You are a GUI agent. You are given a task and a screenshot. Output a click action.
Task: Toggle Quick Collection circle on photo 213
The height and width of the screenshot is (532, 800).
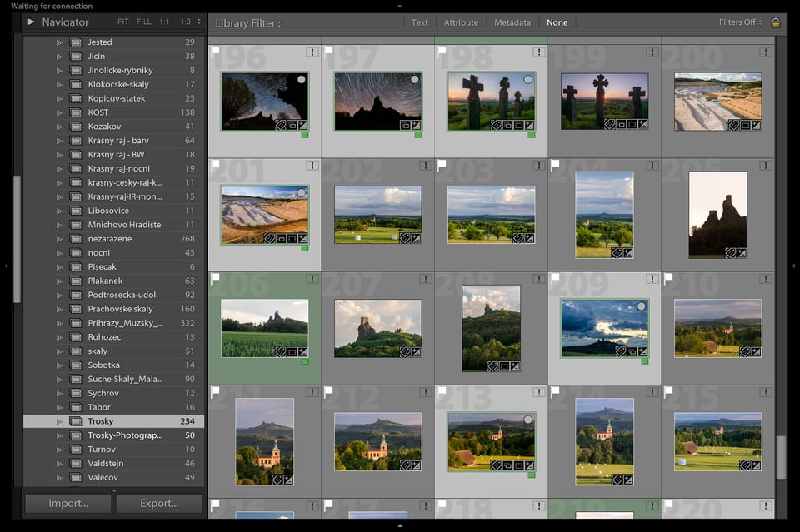(x=528, y=420)
